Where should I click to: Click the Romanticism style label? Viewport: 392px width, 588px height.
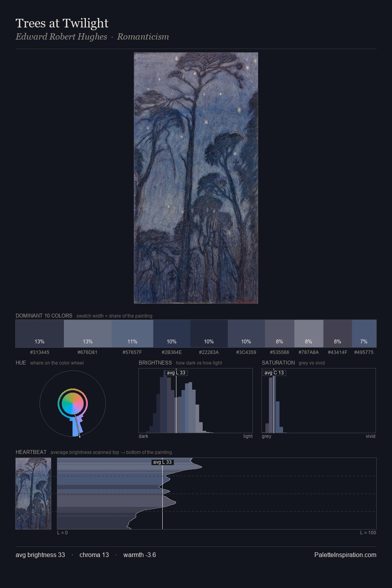click(143, 36)
